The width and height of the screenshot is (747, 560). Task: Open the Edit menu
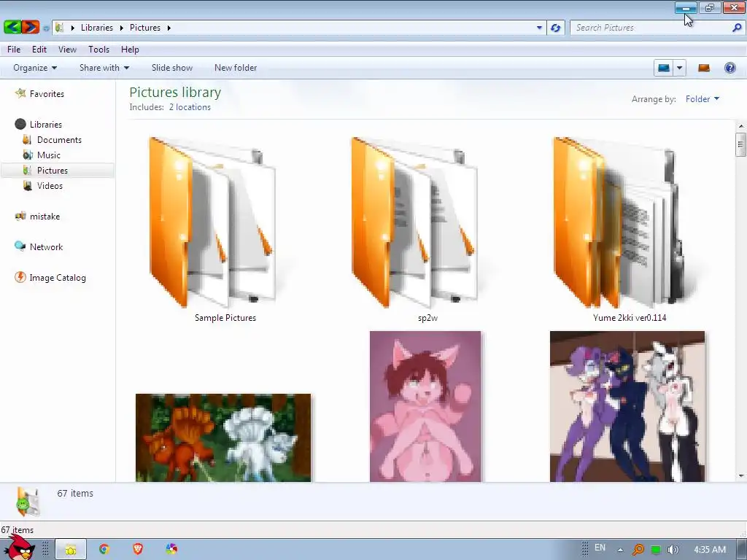(39, 50)
